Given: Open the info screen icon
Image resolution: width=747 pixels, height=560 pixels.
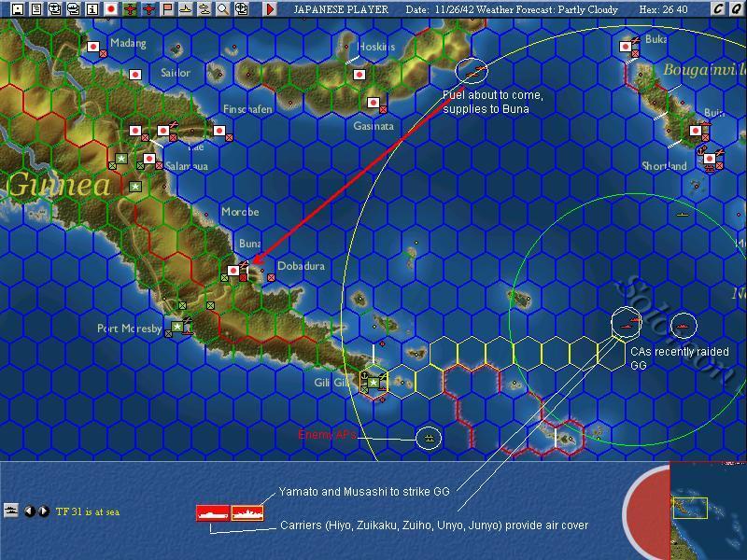Looking at the screenshot, I should point(92,8).
